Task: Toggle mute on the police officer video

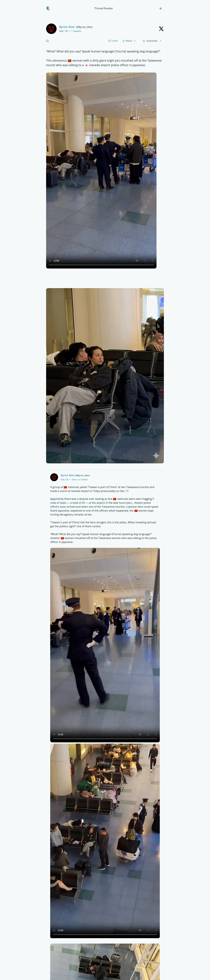Action: point(140,734)
